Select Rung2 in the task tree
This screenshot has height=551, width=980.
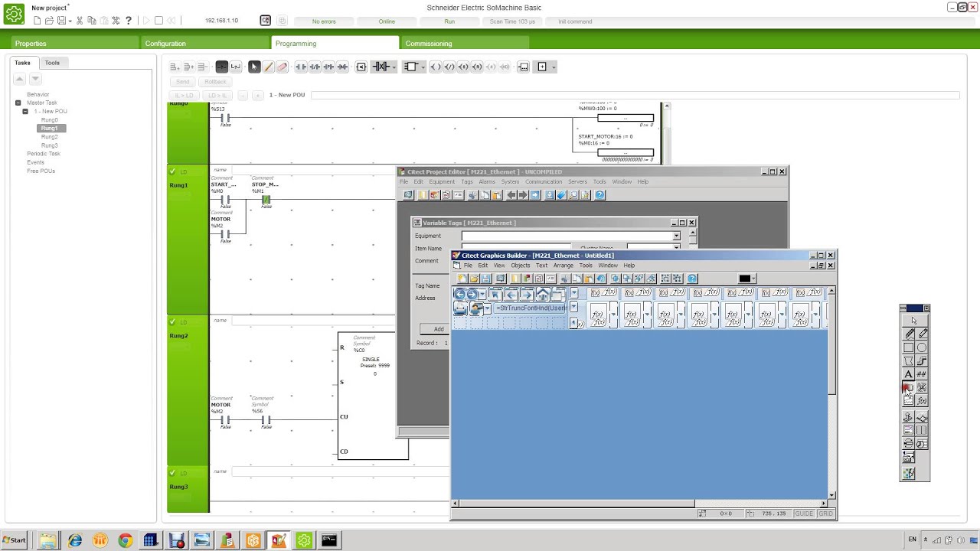pos(50,137)
